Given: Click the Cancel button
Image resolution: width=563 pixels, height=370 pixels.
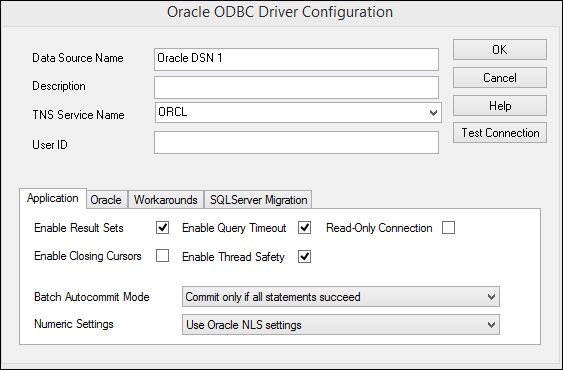Looking at the screenshot, I should [500, 78].
